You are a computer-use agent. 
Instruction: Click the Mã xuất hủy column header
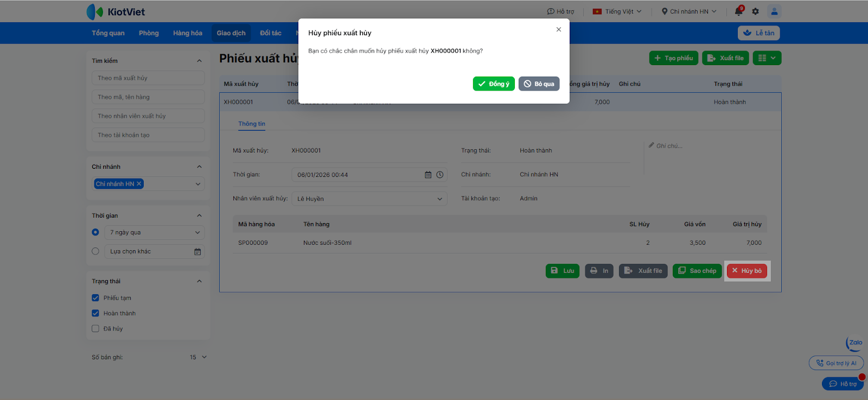[241, 84]
